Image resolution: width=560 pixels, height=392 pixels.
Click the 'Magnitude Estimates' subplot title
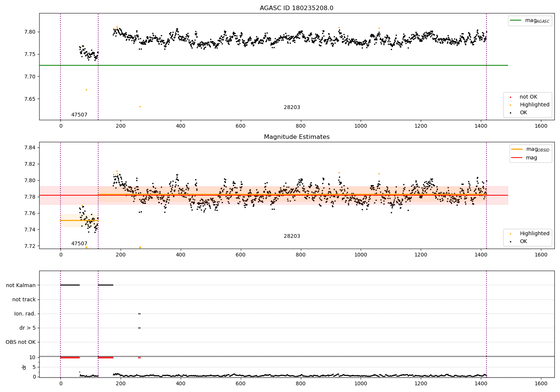(296, 137)
